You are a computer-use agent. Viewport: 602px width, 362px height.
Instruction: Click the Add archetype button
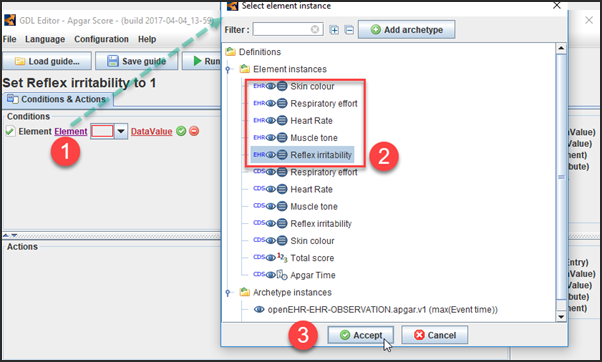click(x=407, y=30)
